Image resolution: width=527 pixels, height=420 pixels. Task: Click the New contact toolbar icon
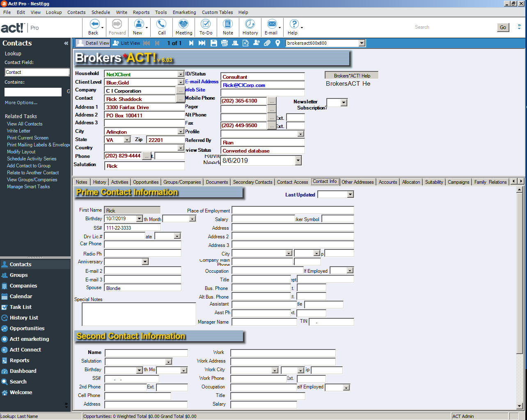(x=139, y=24)
